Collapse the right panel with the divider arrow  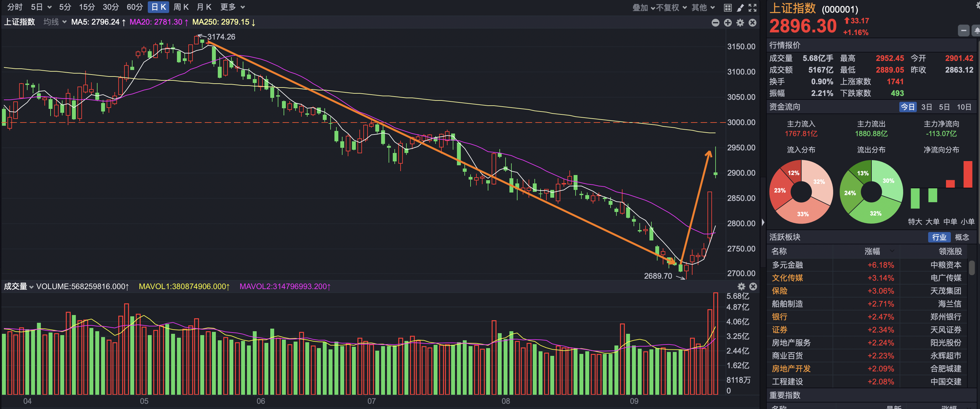pos(763,222)
